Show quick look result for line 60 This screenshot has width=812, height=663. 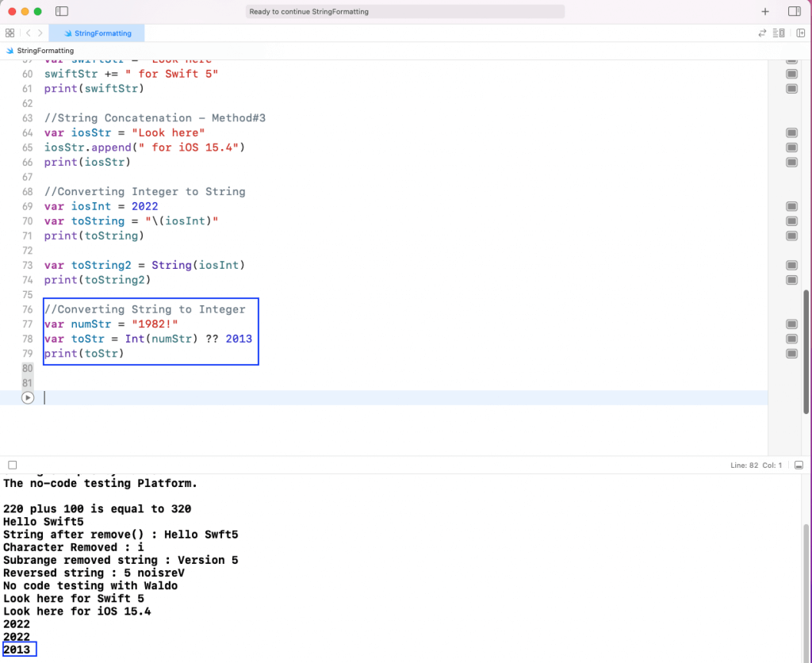[791, 74]
